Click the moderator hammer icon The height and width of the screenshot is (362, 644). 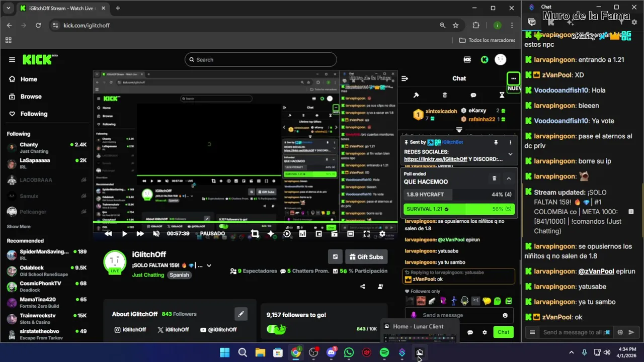tap(416, 95)
